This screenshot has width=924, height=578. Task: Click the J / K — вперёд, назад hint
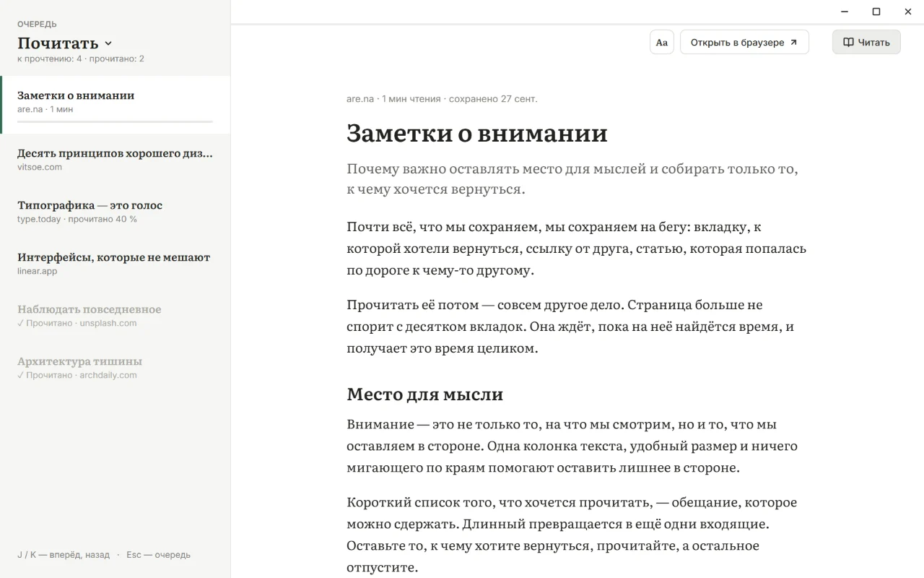coord(64,555)
